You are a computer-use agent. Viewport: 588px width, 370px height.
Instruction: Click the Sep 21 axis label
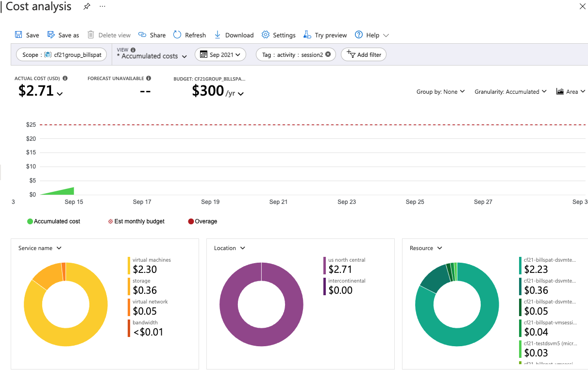pos(279,202)
